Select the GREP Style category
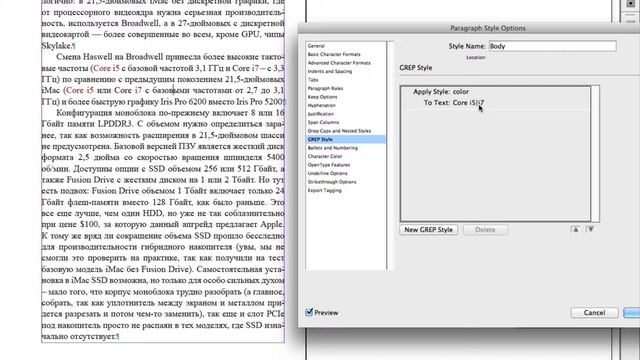Image resolution: width=640 pixels, height=360 pixels. pos(345,139)
